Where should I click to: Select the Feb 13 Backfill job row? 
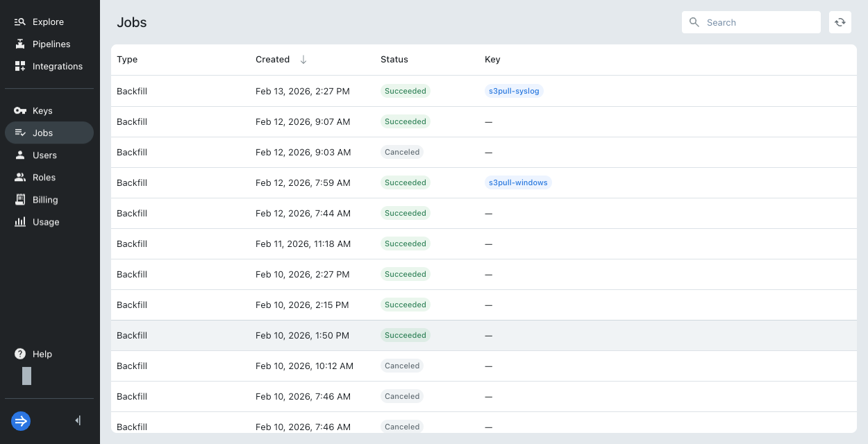click(312, 91)
